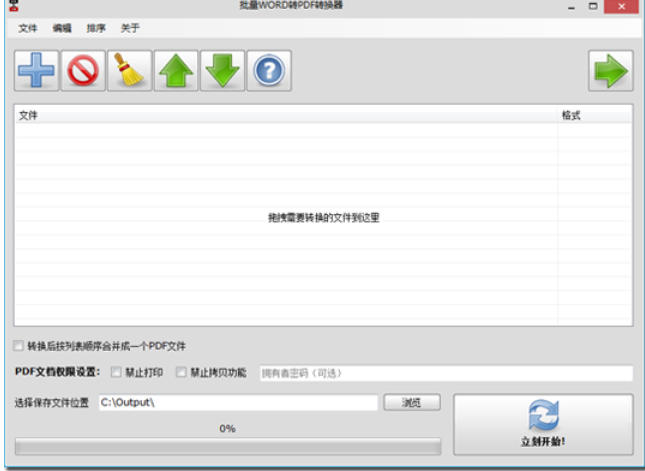Open the 文件 menu
The height and width of the screenshot is (471, 645).
click(28, 28)
